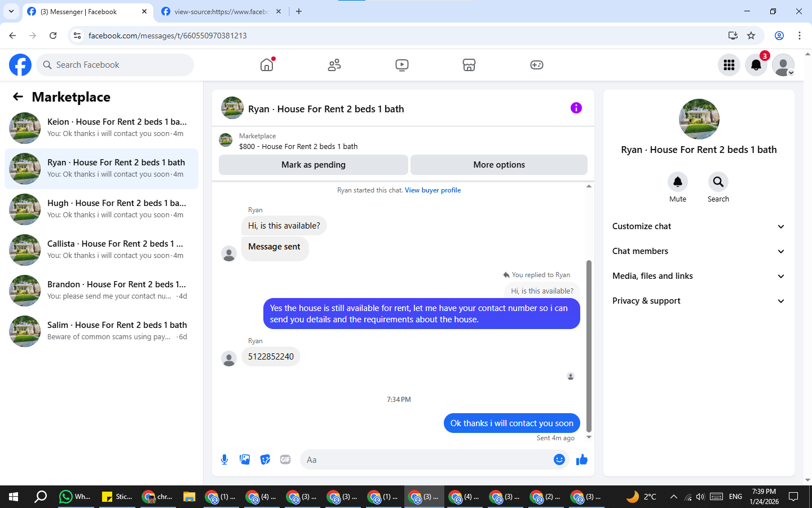The height and width of the screenshot is (508, 812).
Task: Open Hugh House For Rent conversation
Action: pos(101,209)
